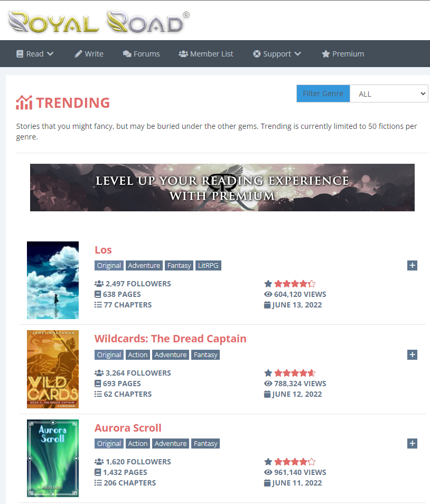
Task: Open the Support dropdown menu
Action: 277,54
